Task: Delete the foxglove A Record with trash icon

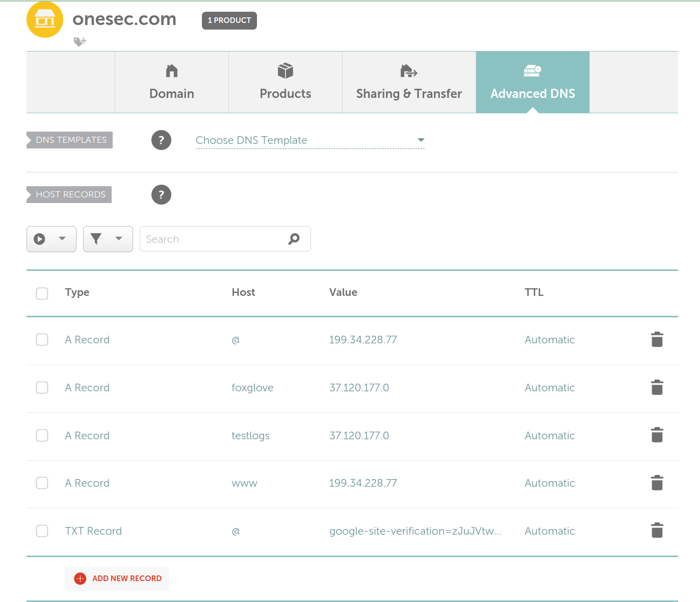Action: coord(657,388)
